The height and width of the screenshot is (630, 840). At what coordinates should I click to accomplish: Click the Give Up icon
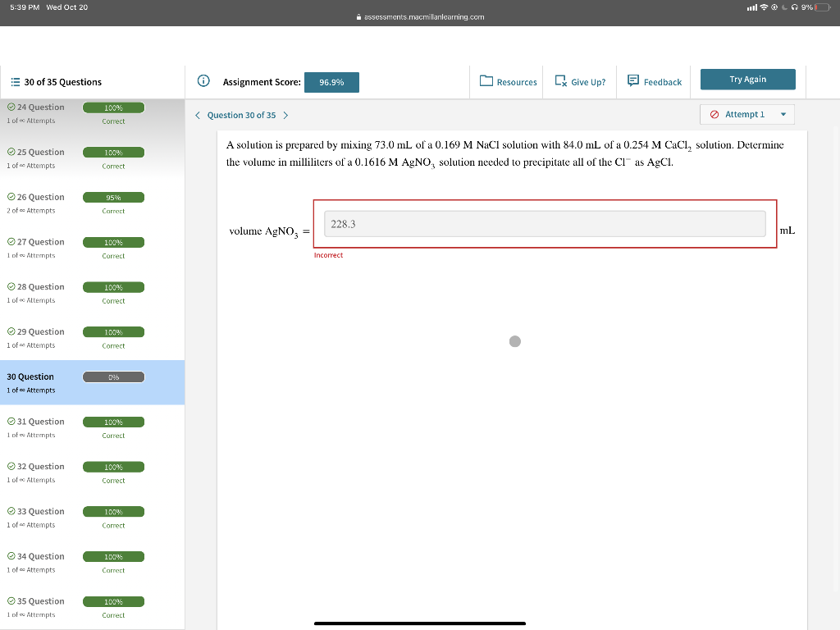tap(561, 81)
